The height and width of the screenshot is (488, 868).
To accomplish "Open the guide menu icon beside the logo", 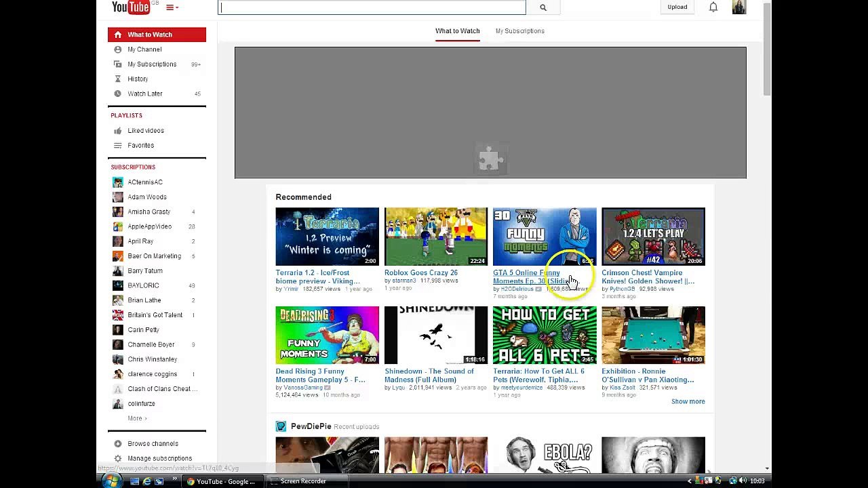I will click(172, 7).
